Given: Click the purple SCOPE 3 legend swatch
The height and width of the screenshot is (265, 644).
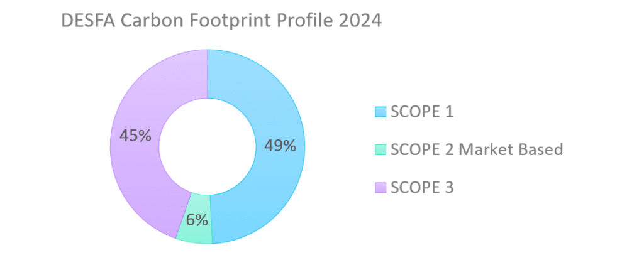Looking at the screenshot, I should click(380, 187).
